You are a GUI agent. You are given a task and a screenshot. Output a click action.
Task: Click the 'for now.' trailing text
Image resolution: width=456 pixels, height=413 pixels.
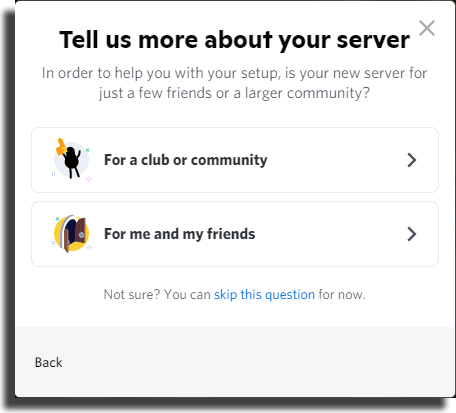(x=342, y=295)
